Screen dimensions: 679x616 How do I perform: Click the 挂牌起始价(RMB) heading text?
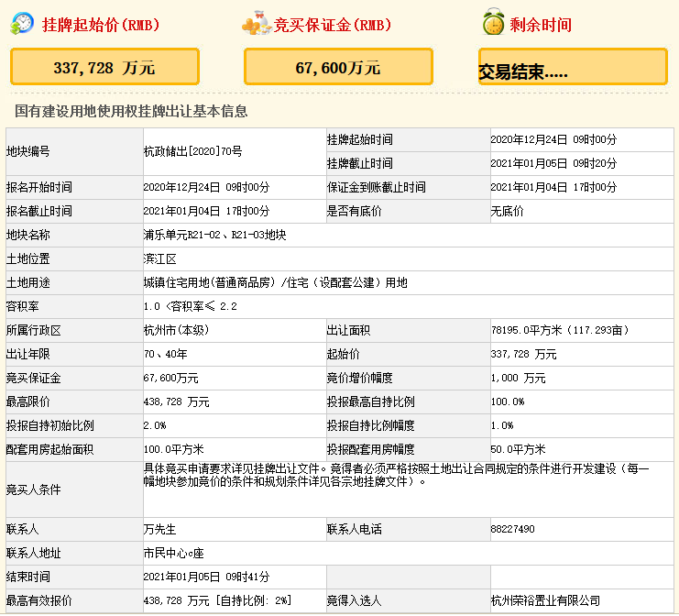[x=101, y=25]
